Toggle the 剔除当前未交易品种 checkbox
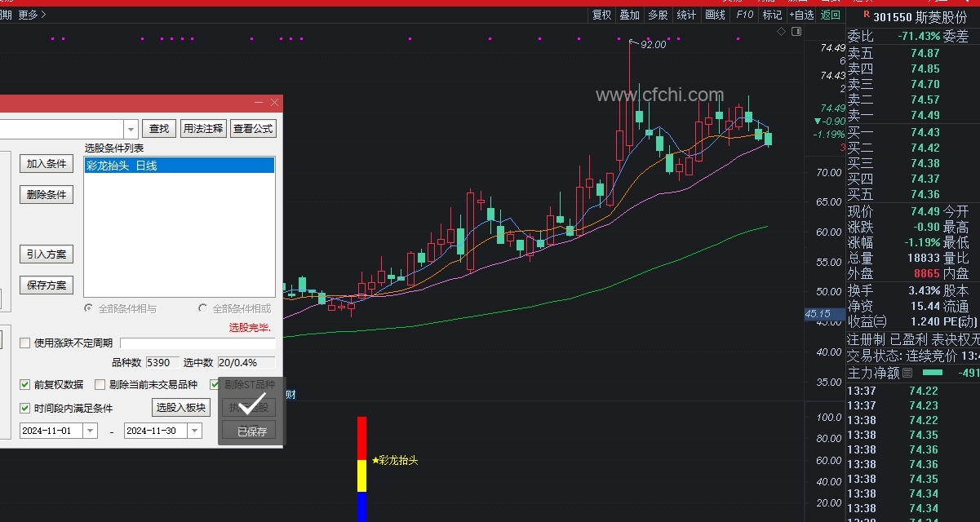Image resolution: width=980 pixels, height=522 pixels. click(100, 385)
